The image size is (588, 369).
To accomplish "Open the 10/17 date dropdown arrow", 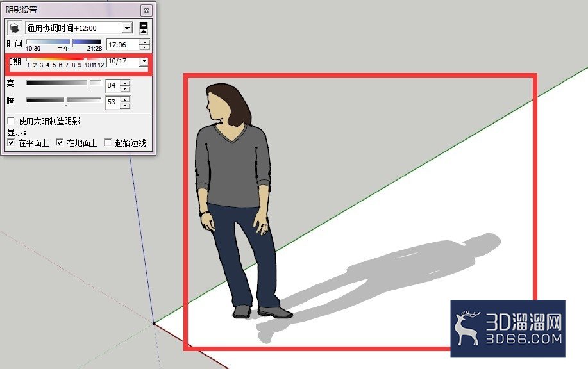I will (x=144, y=61).
